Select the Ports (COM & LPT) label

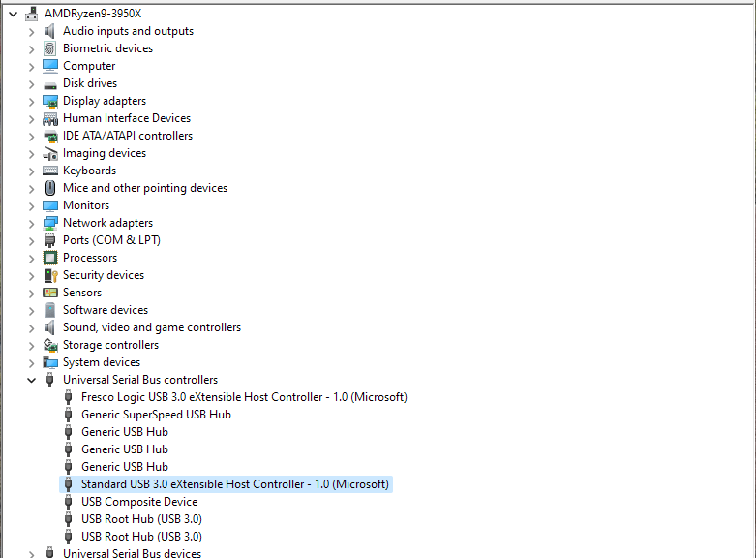111,240
